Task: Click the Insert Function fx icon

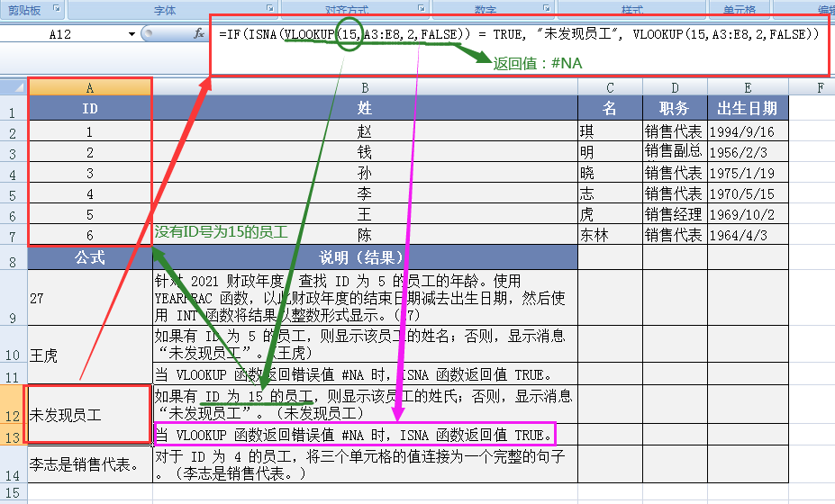Action: 199,33
